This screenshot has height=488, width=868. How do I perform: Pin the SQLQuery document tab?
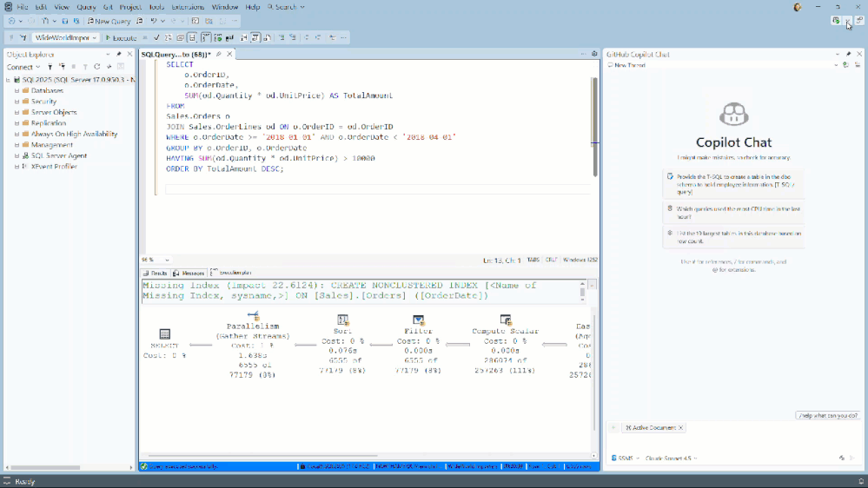(x=219, y=55)
